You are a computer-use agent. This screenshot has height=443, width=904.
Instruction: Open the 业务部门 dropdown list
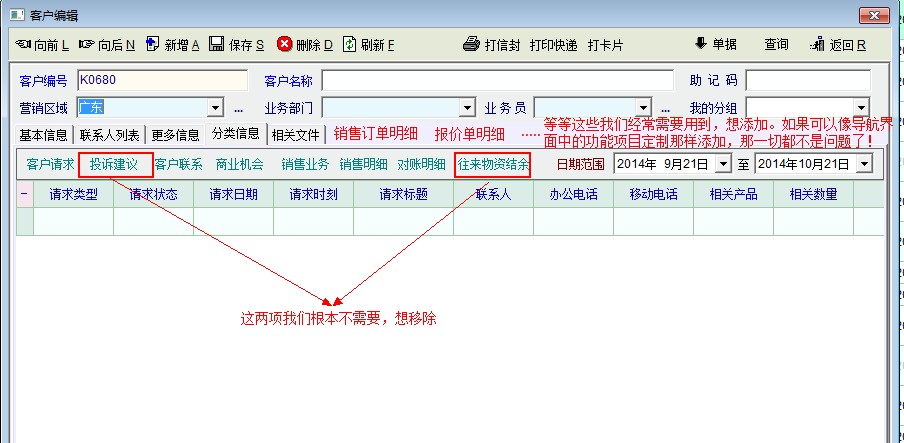pos(466,108)
